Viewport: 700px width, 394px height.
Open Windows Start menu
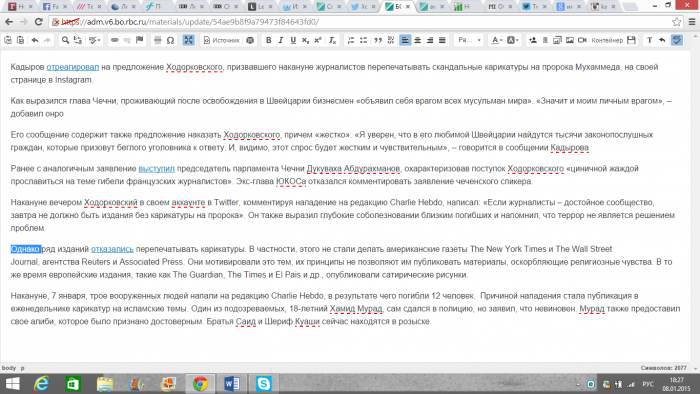coord(12,384)
